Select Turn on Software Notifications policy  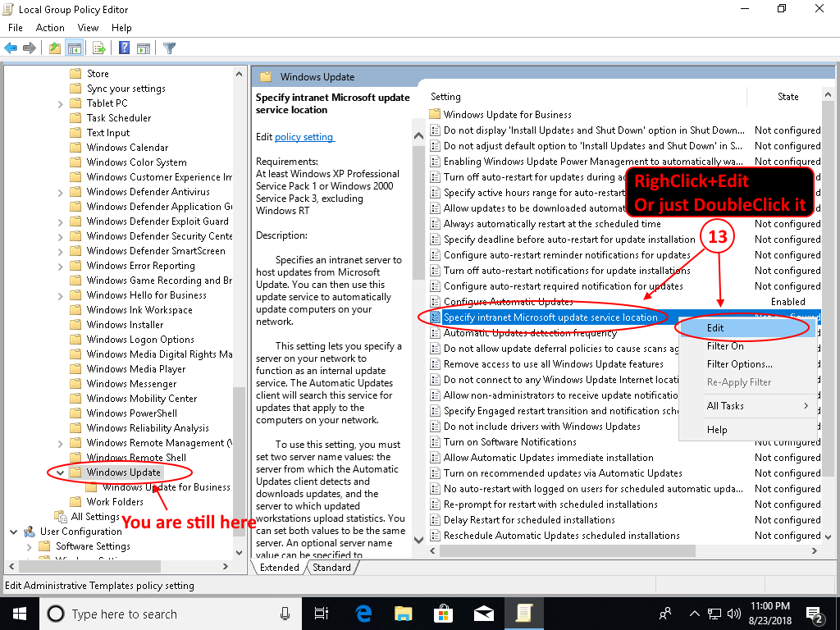pos(510,442)
